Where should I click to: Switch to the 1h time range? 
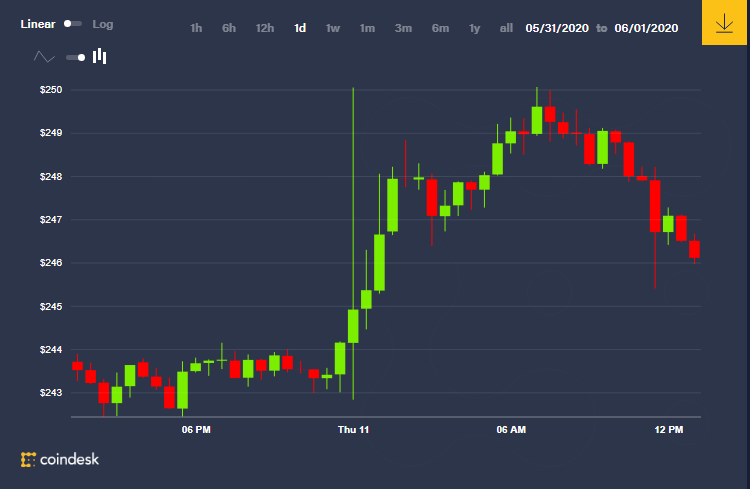(196, 28)
